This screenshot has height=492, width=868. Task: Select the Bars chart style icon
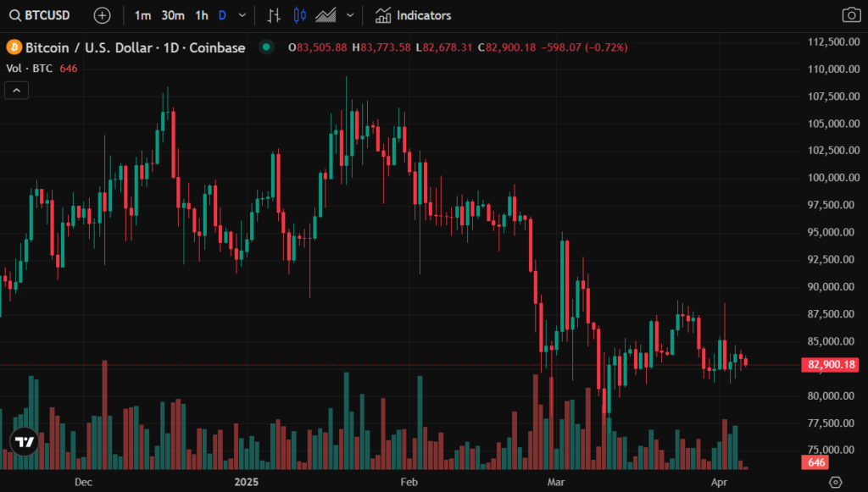point(274,15)
